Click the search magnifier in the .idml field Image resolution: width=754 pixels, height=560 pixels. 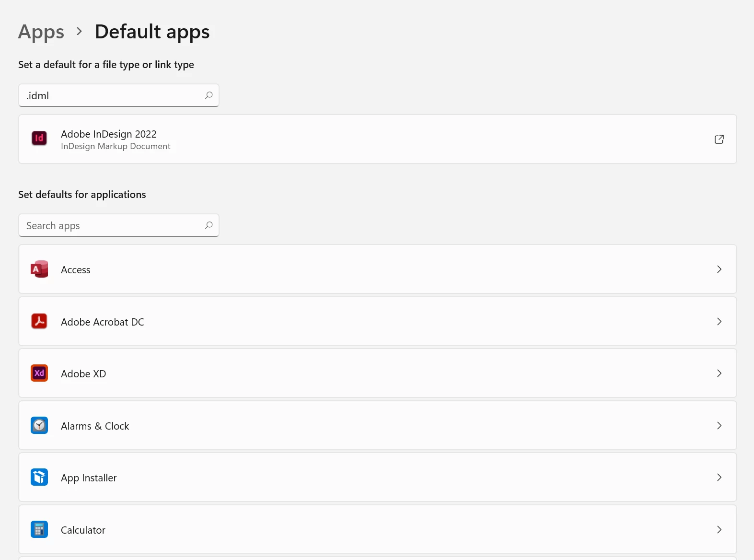pos(209,95)
